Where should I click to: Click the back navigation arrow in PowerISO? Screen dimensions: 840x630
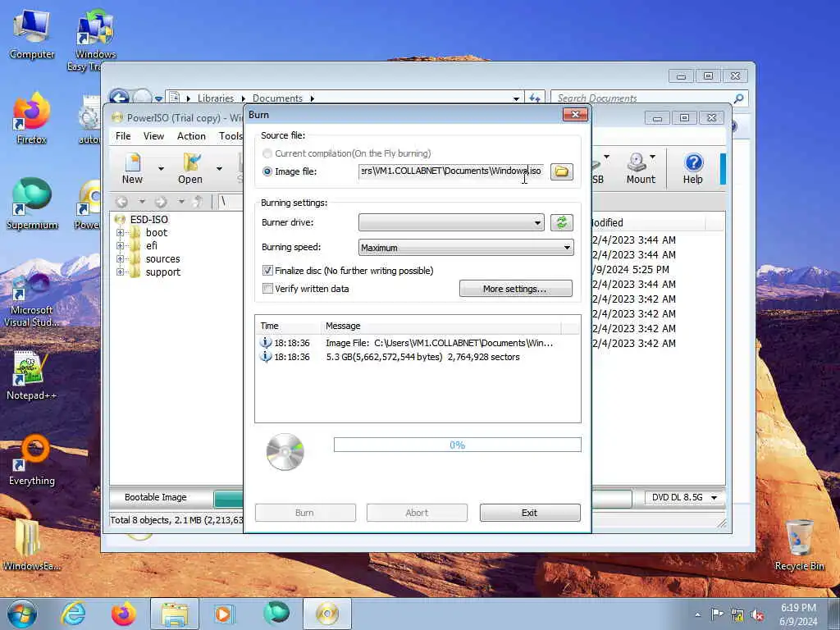pyautogui.click(x=121, y=202)
